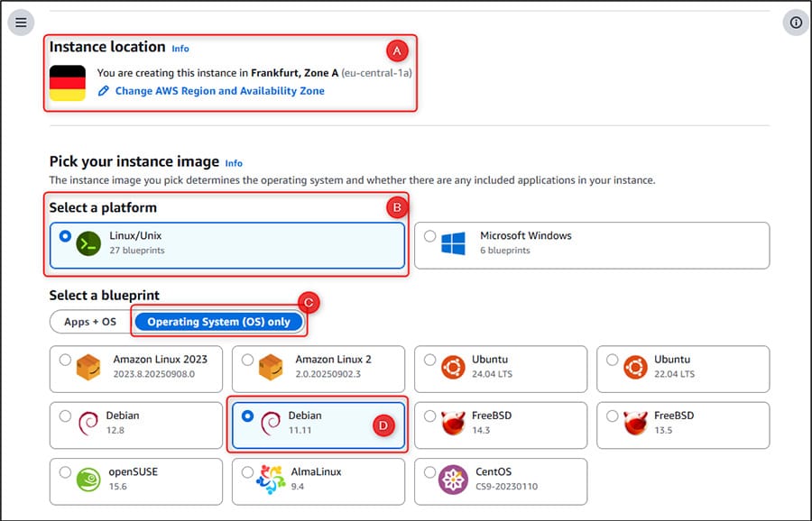Click the Linux/Unix terminal icon
Screen dimensions: 812x521
(x=89, y=243)
